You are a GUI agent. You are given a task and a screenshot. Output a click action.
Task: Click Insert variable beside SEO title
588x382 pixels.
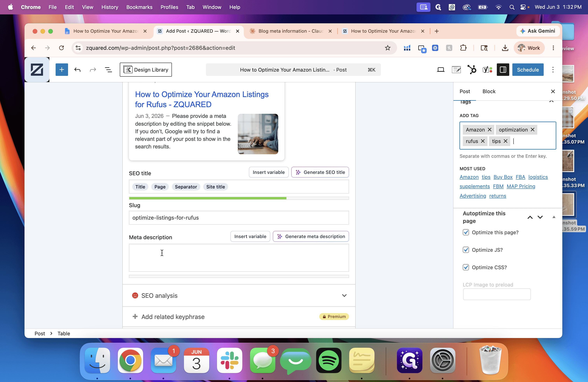[x=269, y=172]
